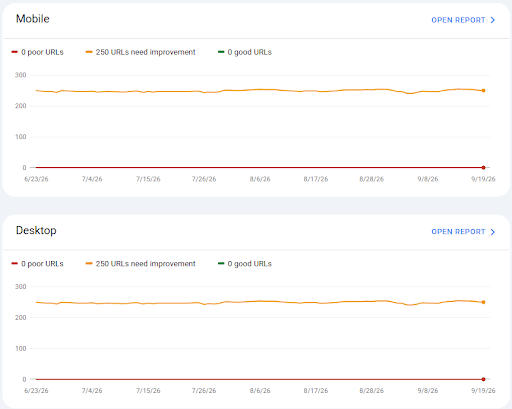Click the 8/28/26 date label on the Mobile chart
Image resolution: width=512 pixels, height=409 pixels.
(x=371, y=179)
